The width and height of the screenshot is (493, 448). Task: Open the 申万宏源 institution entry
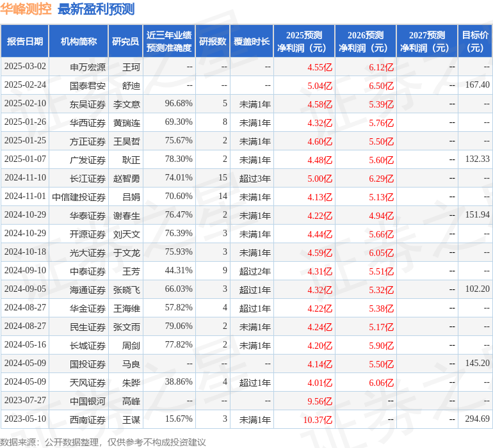tap(88, 67)
